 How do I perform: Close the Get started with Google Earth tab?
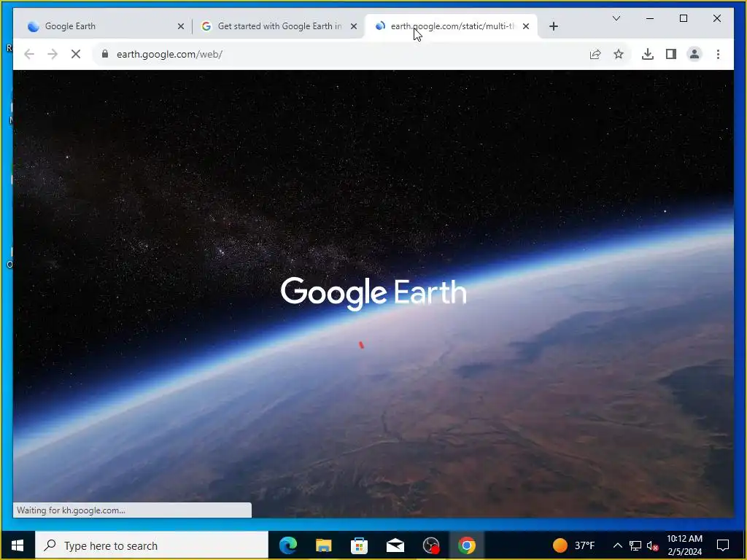pos(354,26)
